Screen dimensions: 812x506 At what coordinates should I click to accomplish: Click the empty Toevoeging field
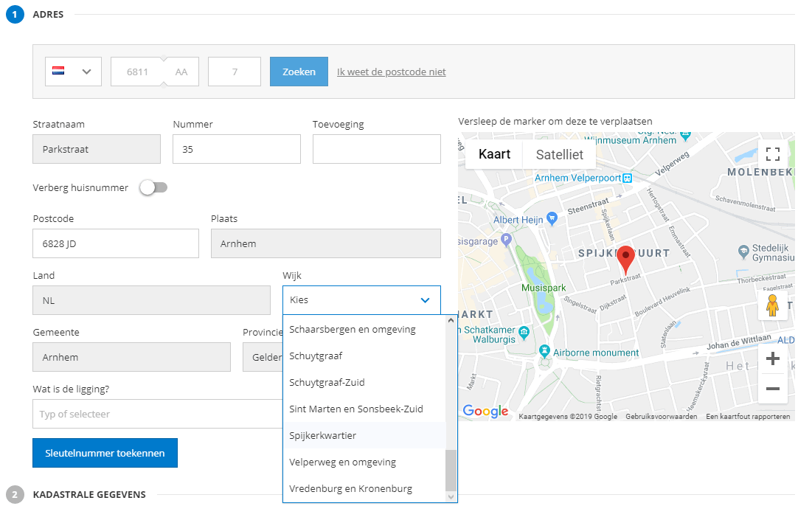376,149
